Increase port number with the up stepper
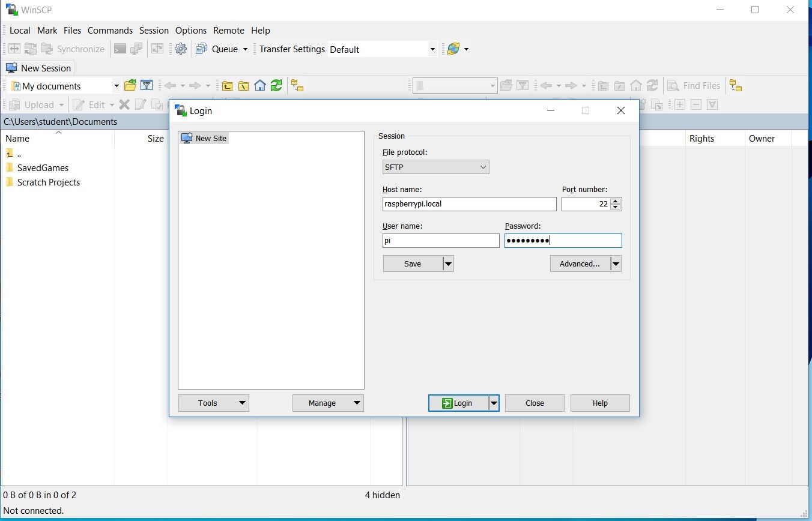This screenshot has width=812, height=521. point(615,200)
